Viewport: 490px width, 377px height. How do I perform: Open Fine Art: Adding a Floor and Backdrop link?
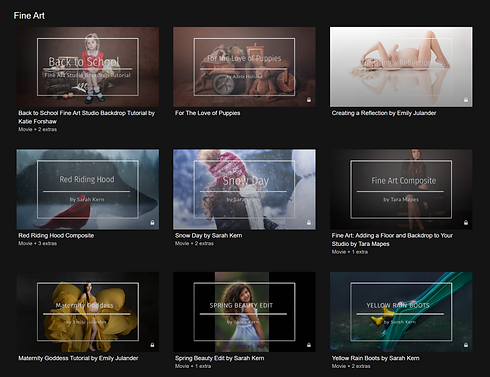(392, 240)
